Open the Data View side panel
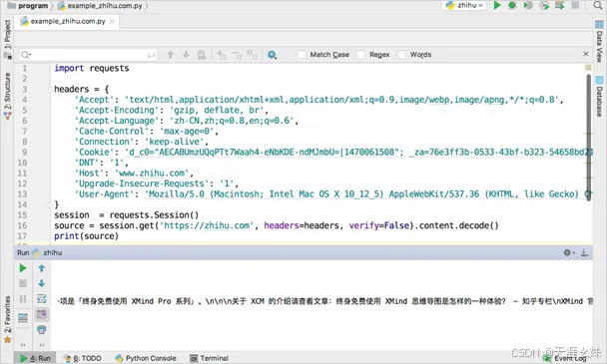The image size is (607, 364). (599, 42)
